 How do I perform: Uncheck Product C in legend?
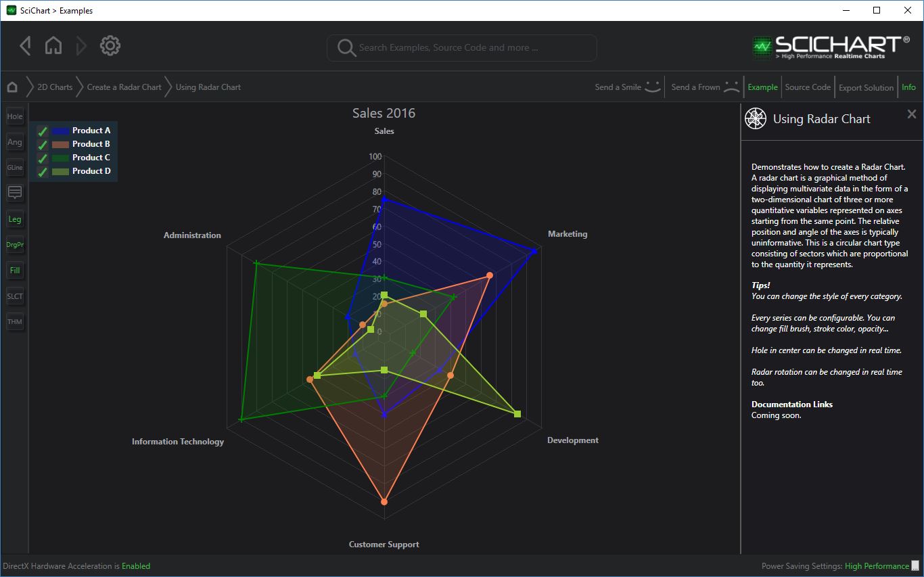pyautogui.click(x=43, y=158)
